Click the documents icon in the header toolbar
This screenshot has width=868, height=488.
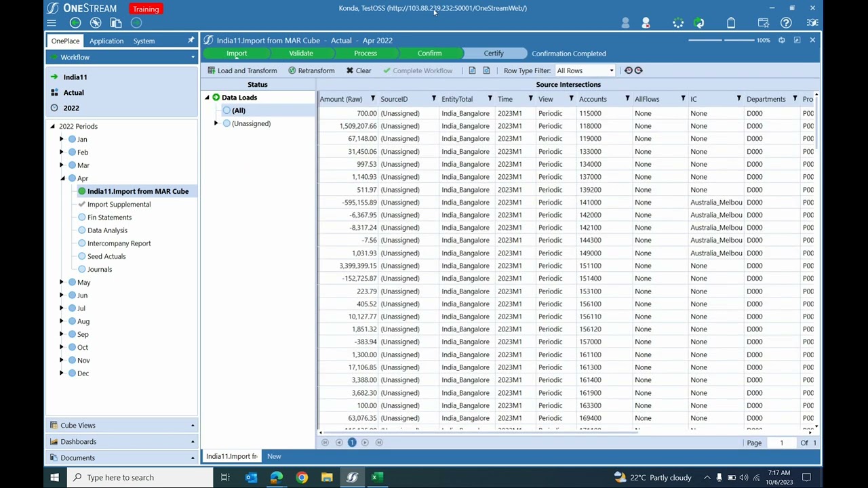click(116, 23)
